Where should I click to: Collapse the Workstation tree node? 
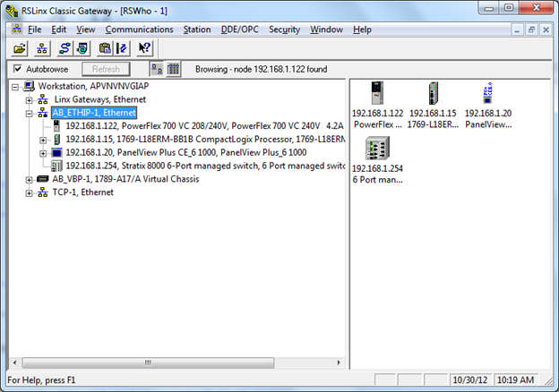(x=15, y=87)
